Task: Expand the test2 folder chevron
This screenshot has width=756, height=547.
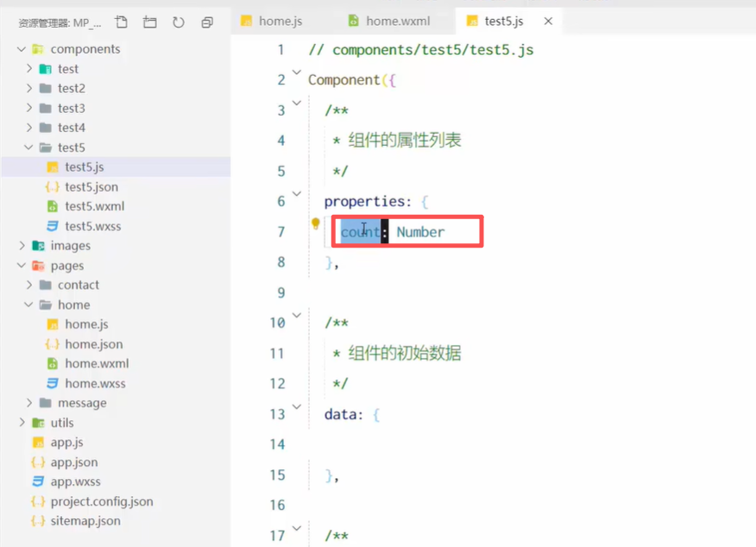Action: [29, 88]
